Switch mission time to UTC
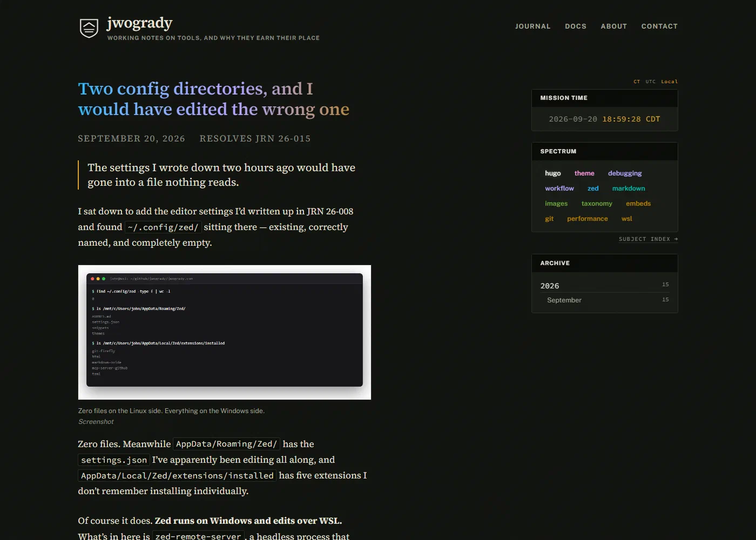This screenshot has width=756, height=540. point(651,82)
